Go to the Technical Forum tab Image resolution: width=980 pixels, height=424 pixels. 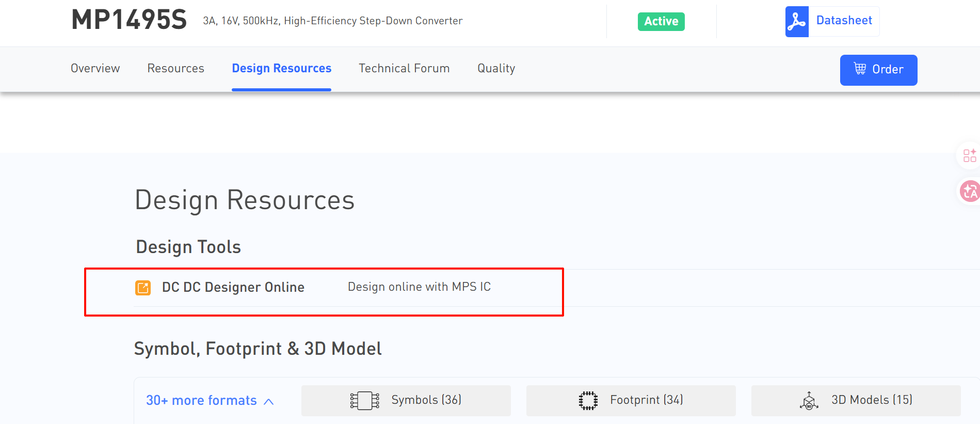click(x=404, y=69)
